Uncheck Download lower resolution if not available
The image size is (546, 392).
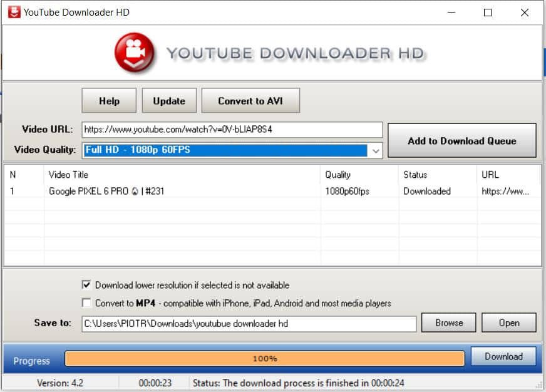[x=86, y=285]
